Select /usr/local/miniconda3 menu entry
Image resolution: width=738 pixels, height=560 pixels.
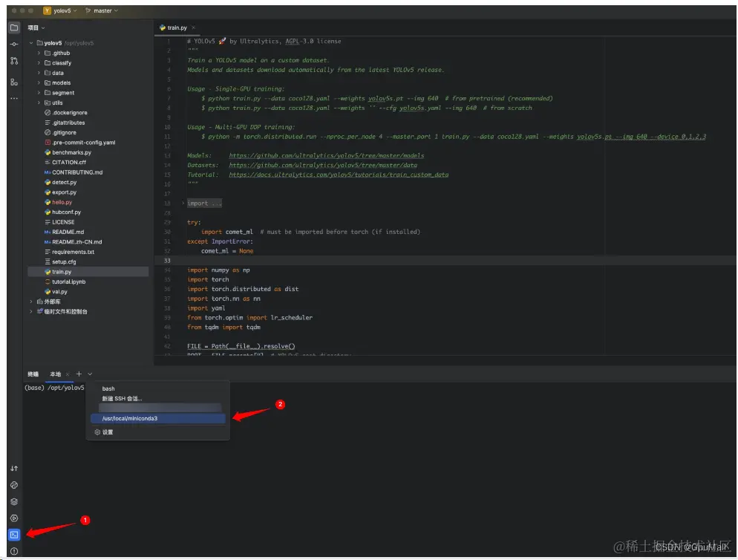tap(157, 418)
